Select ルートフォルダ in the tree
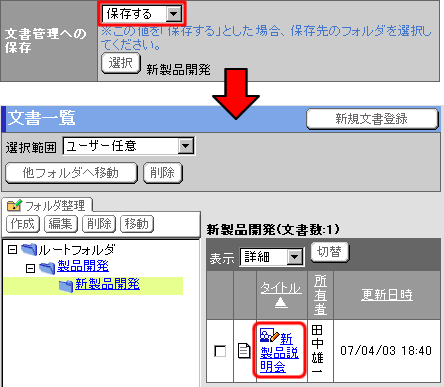 click(77, 249)
